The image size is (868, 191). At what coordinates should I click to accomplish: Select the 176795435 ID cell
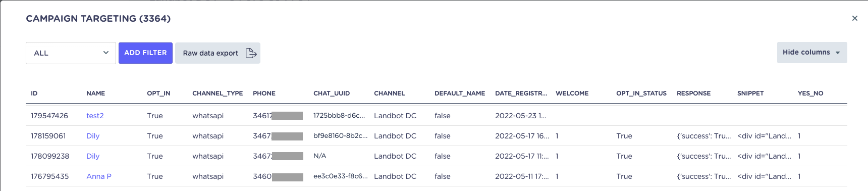pos(50,176)
